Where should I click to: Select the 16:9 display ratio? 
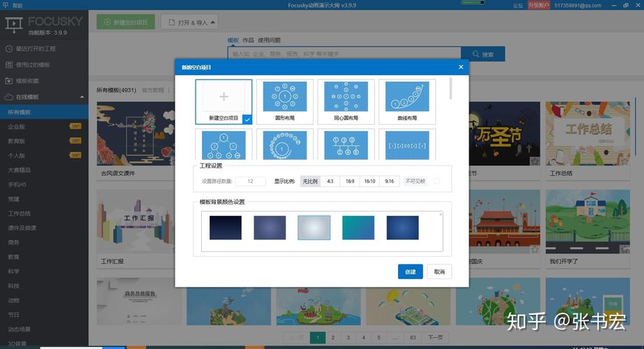[x=350, y=181]
